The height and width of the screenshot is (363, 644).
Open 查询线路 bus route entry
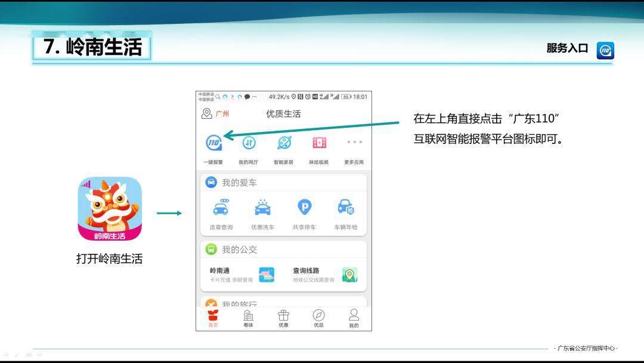click(x=325, y=275)
